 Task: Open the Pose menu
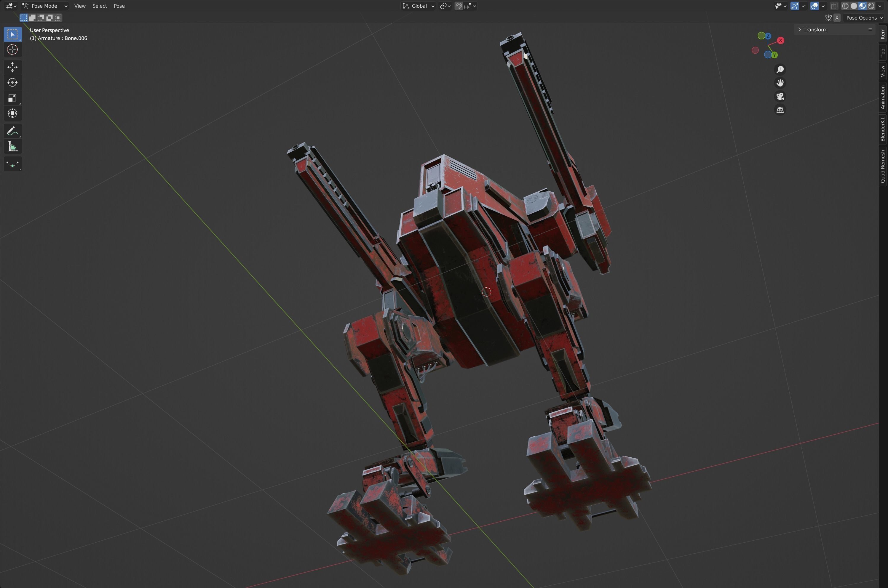[x=119, y=6]
